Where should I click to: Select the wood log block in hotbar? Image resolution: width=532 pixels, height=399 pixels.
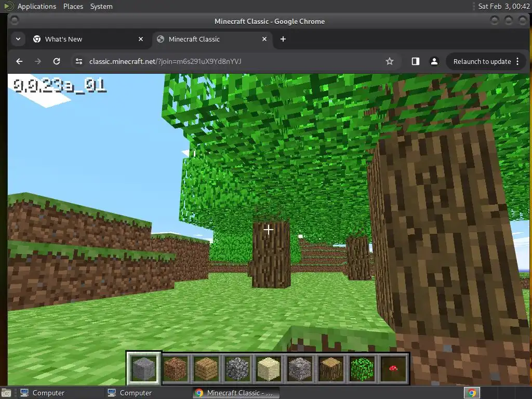[331, 368]
